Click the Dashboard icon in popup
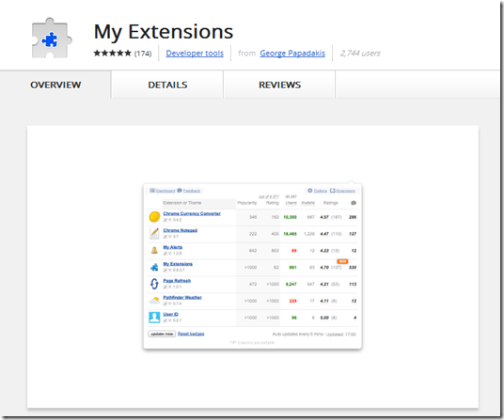 (152, 191)
